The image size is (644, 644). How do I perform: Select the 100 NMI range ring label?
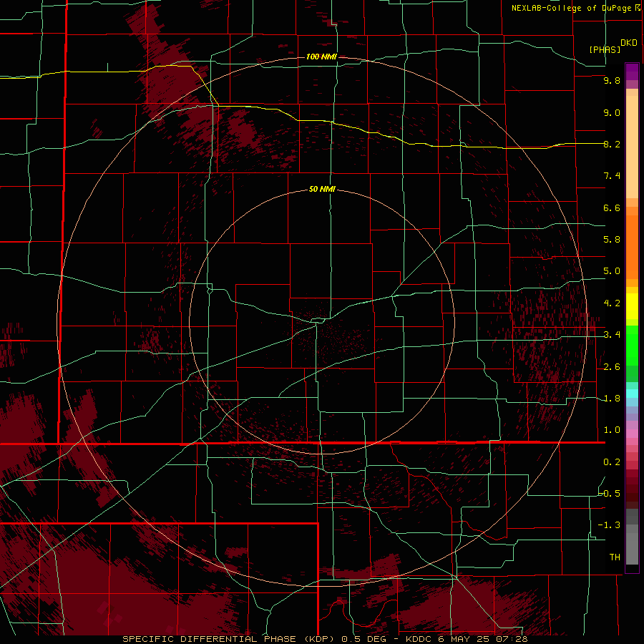[321, 57]
